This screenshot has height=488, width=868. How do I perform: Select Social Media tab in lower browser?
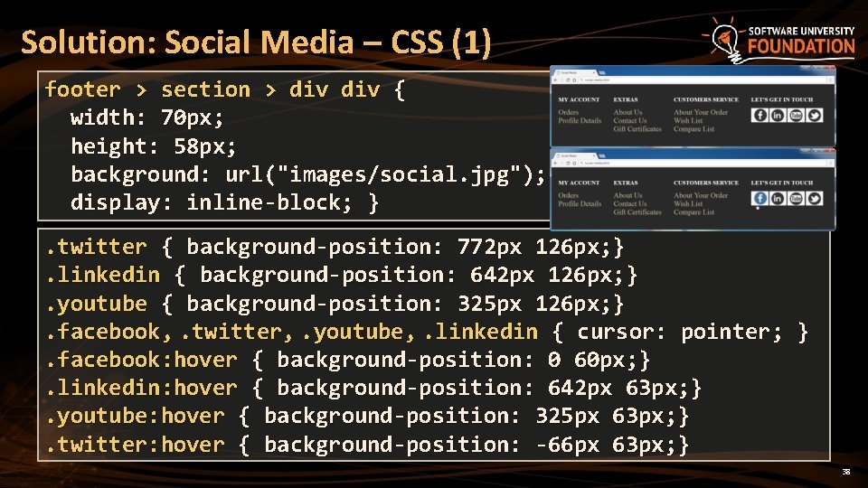coord(574,155)
